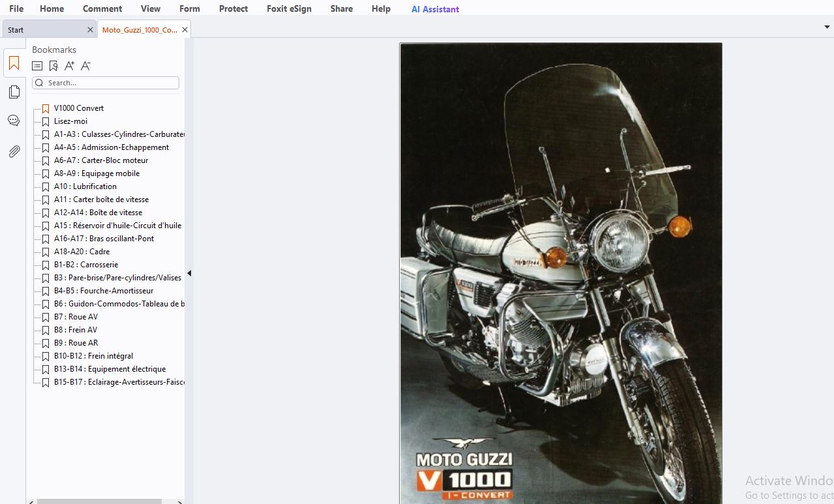This screenshot has width=834, height=504.
Task: Go to bookmark B1-B2 : Carrosserie
Action: point(86,265)
